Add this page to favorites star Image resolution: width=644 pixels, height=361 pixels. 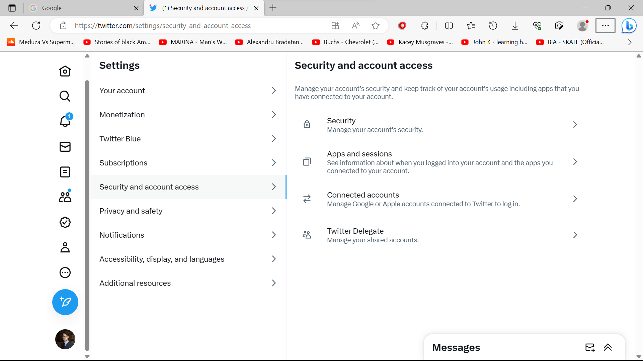[x=376, y=26]
